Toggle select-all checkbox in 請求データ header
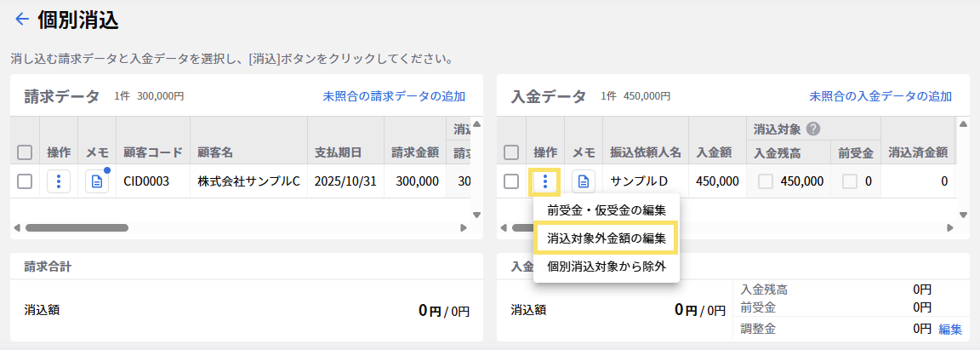This screenshot has height=350, width=980. pyautogui.click(x=25, y=152)
